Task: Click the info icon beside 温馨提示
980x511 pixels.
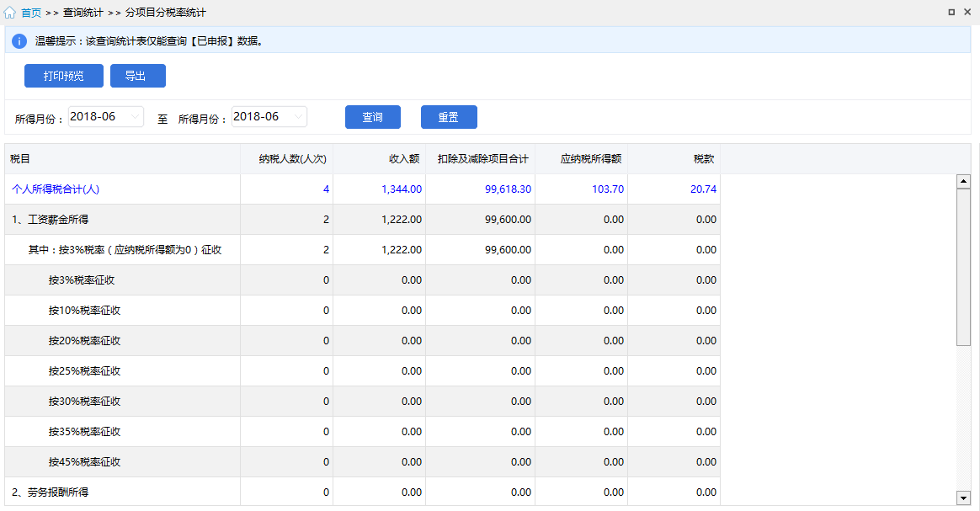Action: click(19, 41)
